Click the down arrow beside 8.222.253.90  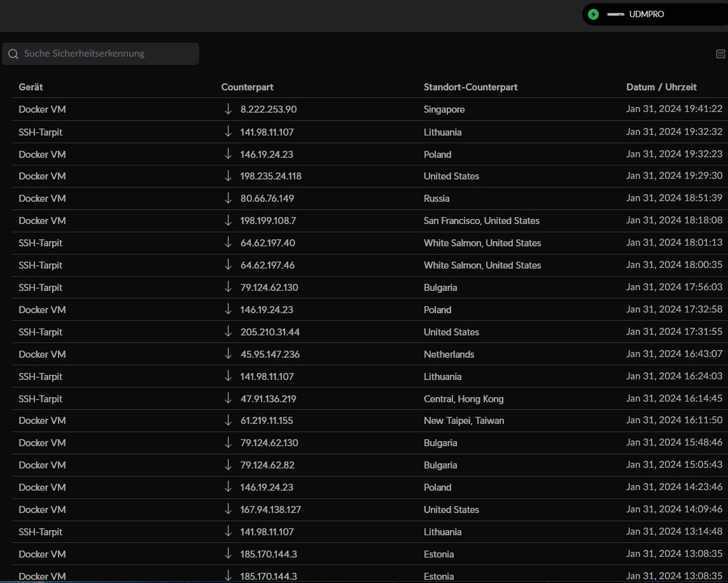228,109
